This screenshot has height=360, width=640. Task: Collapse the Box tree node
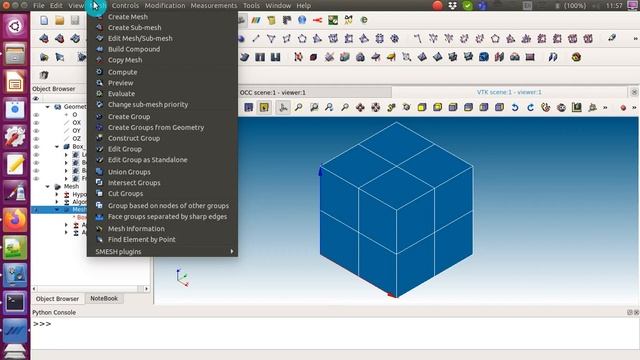pyautogui.click(x=57, y=147)
